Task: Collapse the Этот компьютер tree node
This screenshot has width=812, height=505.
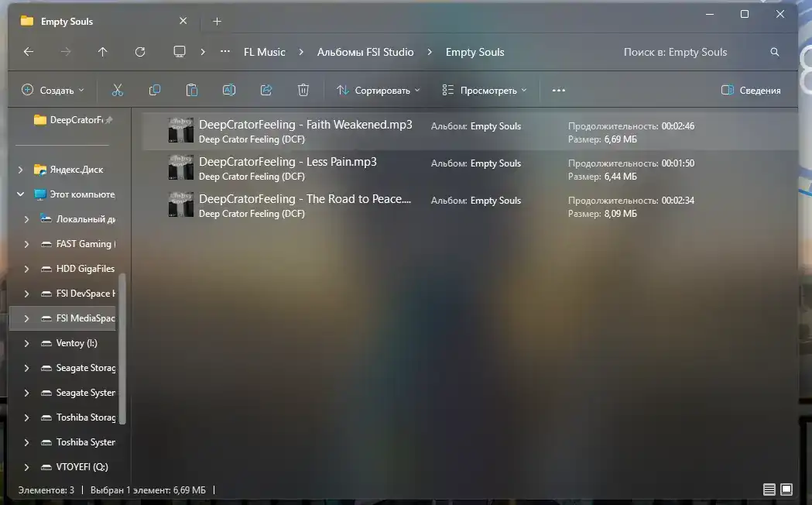Action: 20,194
